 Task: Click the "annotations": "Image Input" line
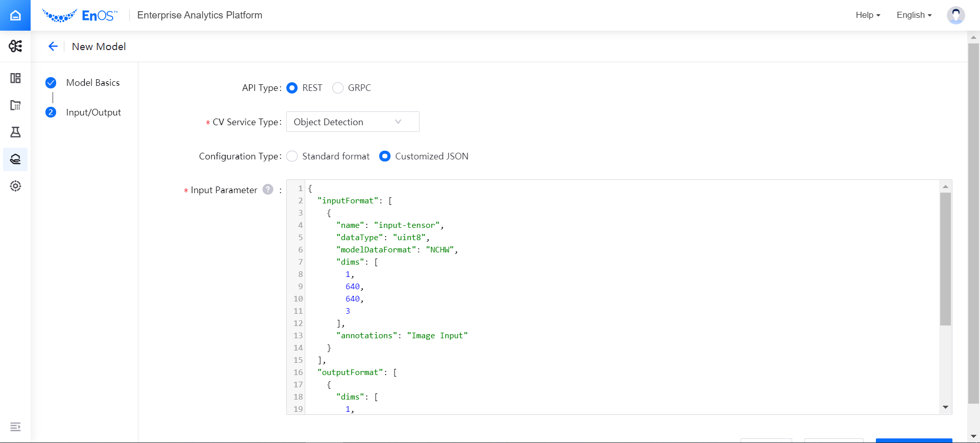[x=402, y=336]
